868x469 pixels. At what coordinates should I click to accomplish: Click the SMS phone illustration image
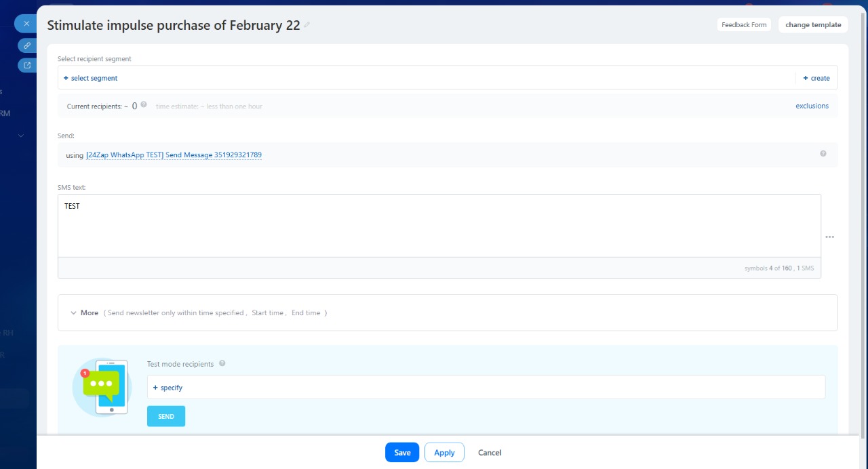pyautogui.click(x=102, y=386)
